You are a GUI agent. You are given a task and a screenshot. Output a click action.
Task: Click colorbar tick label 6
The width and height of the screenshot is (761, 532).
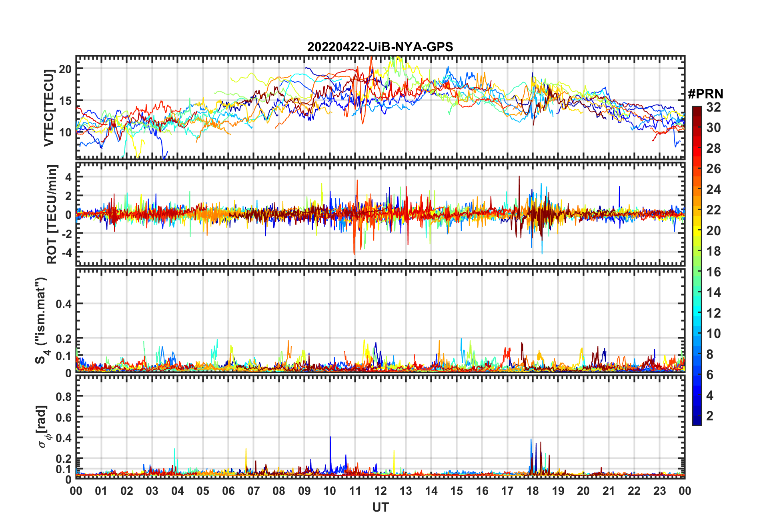point(710,374)
